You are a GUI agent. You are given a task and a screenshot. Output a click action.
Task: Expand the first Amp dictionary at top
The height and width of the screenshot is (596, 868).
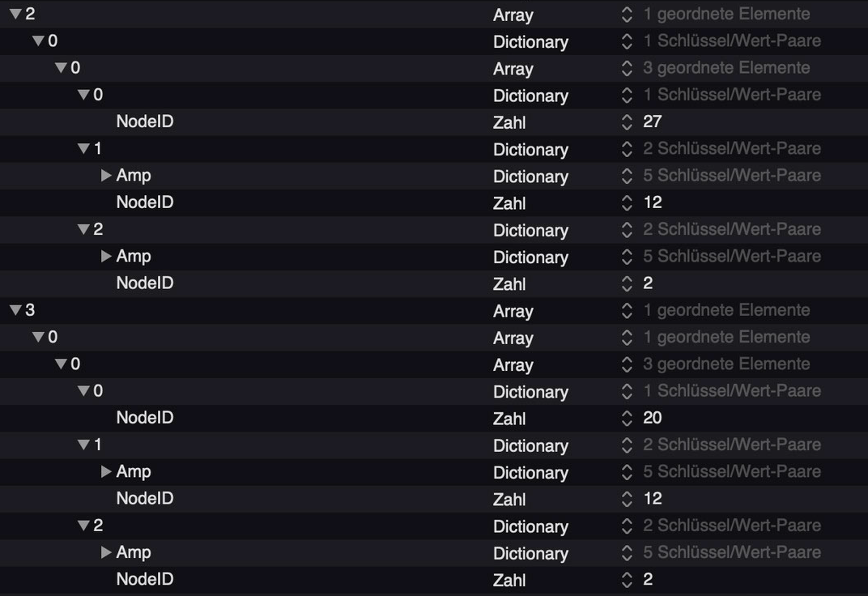(x=106, y=176)
